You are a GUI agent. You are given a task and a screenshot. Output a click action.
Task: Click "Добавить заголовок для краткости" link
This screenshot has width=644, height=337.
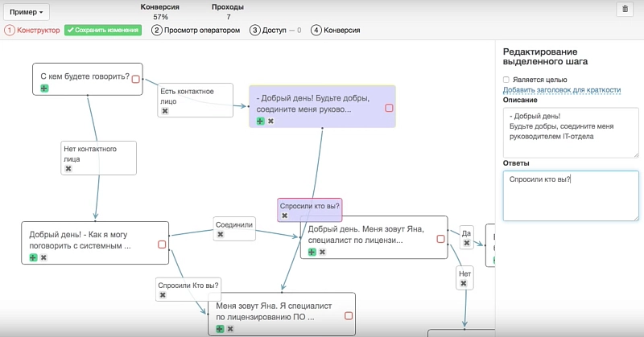tap(561, 90)
